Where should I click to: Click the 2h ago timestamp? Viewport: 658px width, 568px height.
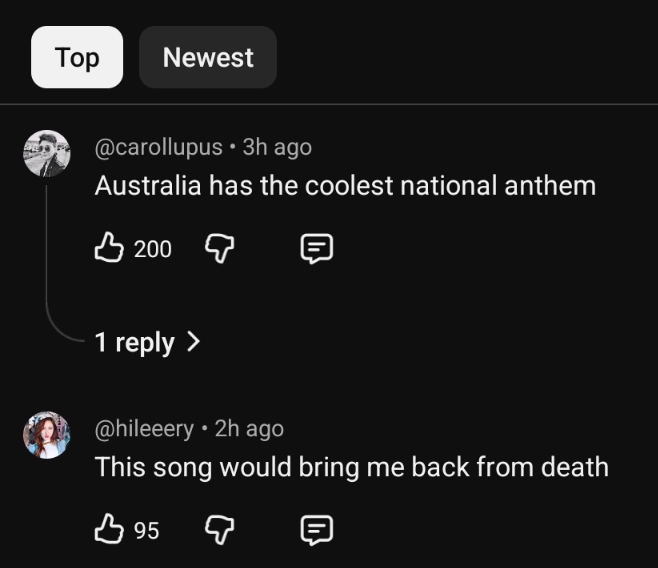click(249, 429)
